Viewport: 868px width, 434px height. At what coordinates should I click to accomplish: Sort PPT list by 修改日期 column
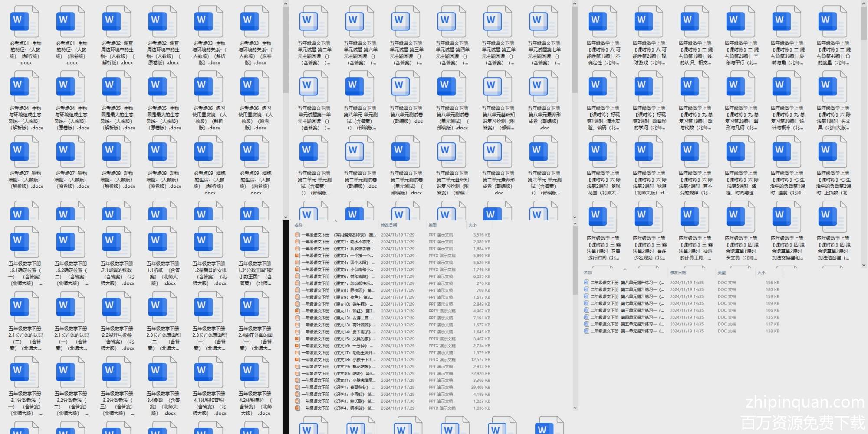click(389, 225)
